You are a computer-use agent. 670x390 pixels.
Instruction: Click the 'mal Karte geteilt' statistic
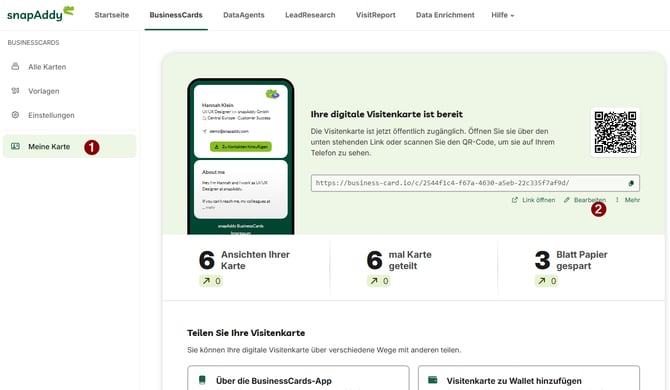tap(399, 260)
